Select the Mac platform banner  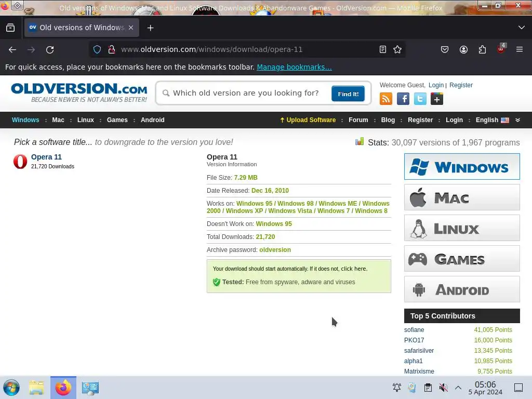462,197
